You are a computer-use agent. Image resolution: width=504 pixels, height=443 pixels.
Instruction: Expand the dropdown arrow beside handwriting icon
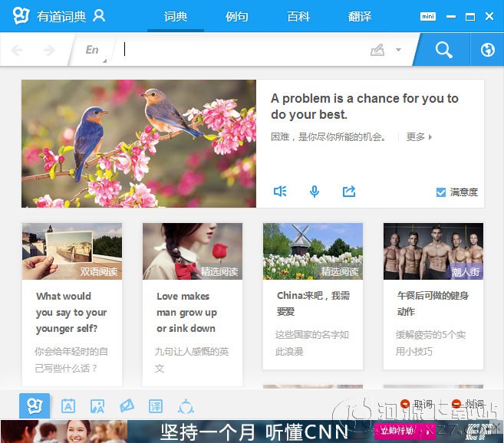398,50
